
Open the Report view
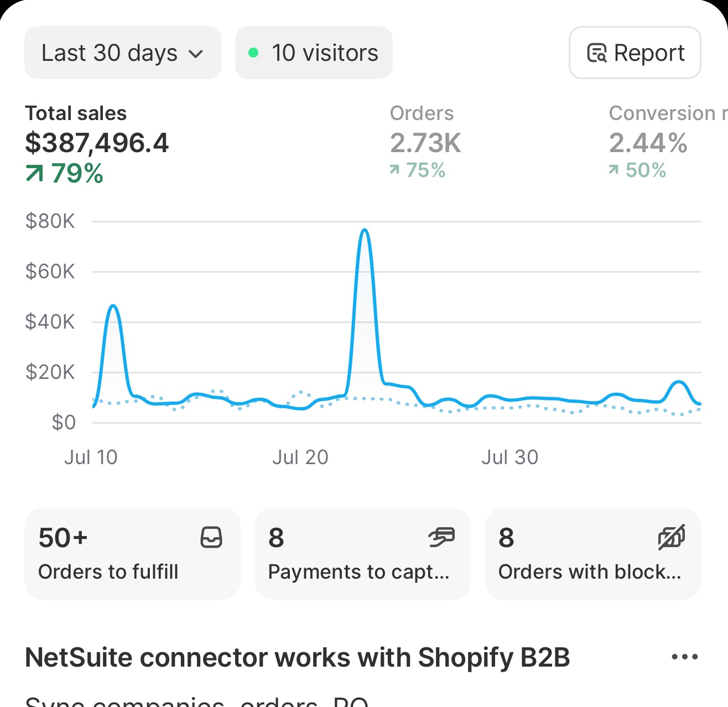[x=635, y=53]
